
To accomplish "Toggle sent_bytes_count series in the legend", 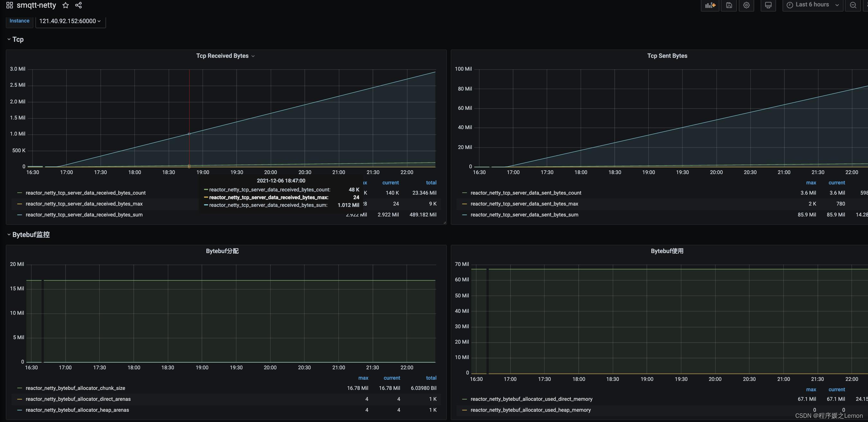I will tap(526, 193).
